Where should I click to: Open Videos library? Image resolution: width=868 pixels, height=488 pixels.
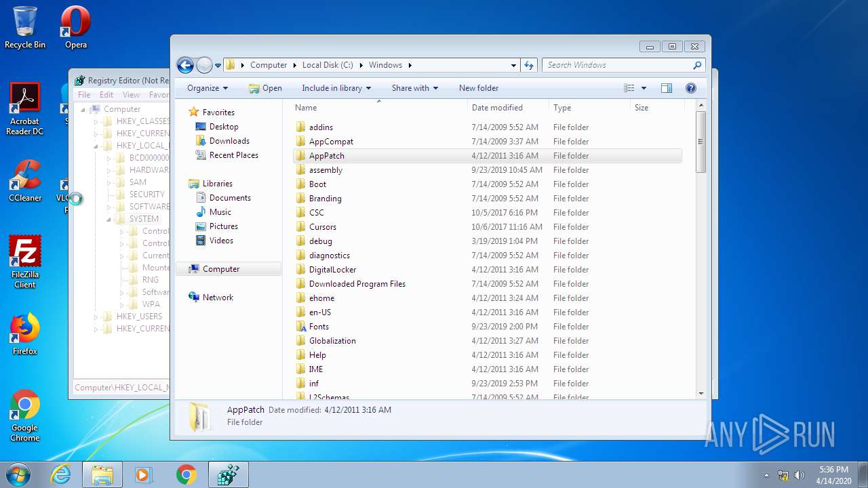221,241
